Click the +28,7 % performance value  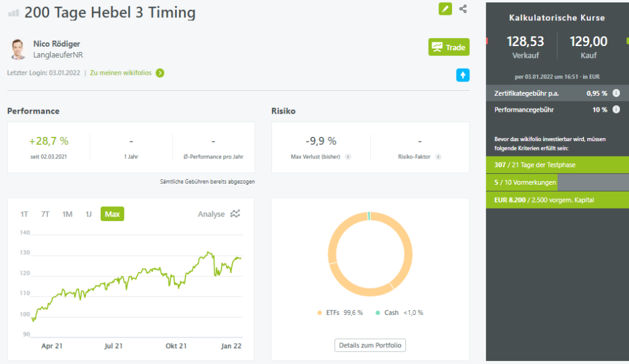click(49, 141)
